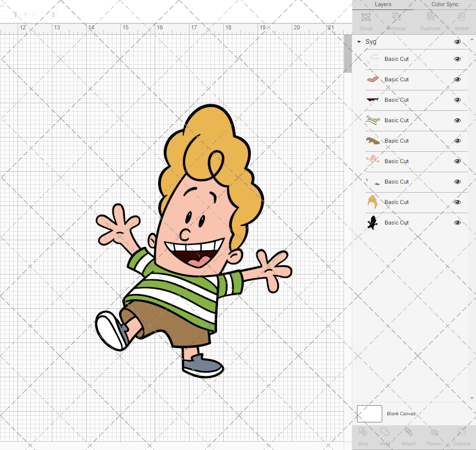Click the canvas vertical scrollbar thumb
This screenshot has height=450, width=476.
click(x=347, y=53)
